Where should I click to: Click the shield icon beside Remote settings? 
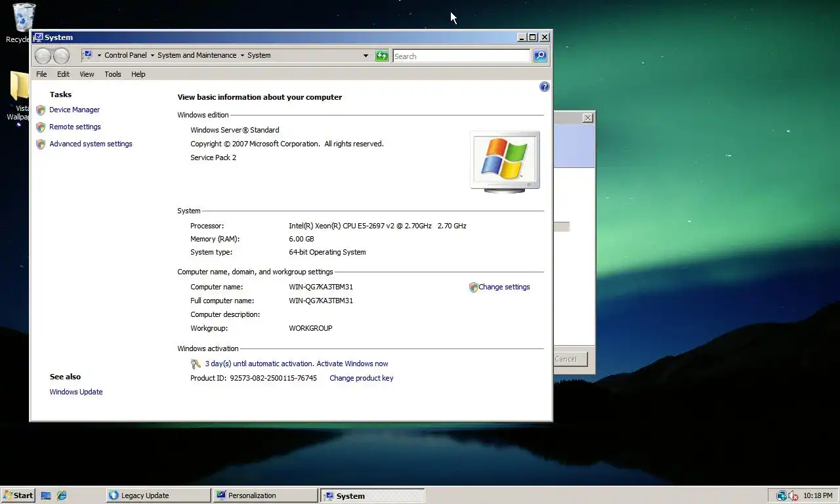click(x=41, y=127)
